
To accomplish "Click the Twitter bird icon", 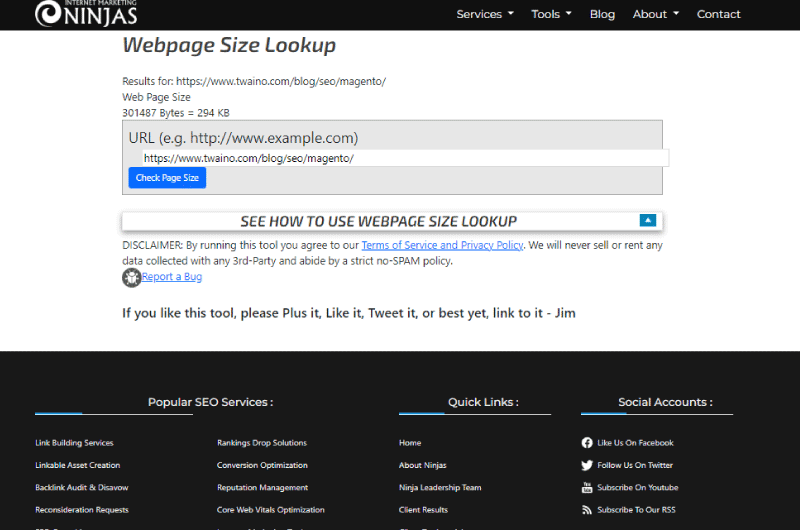I will click(587, 465).
